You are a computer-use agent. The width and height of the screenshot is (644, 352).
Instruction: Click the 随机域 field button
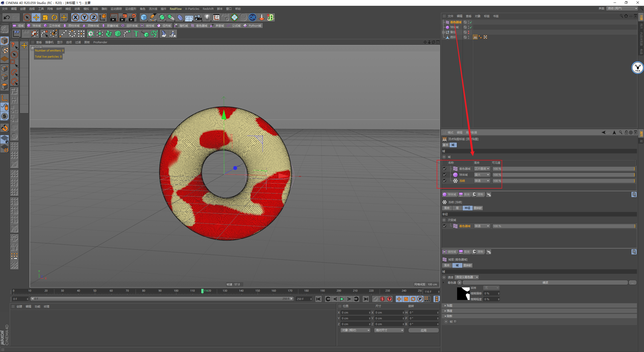[181, 26]
